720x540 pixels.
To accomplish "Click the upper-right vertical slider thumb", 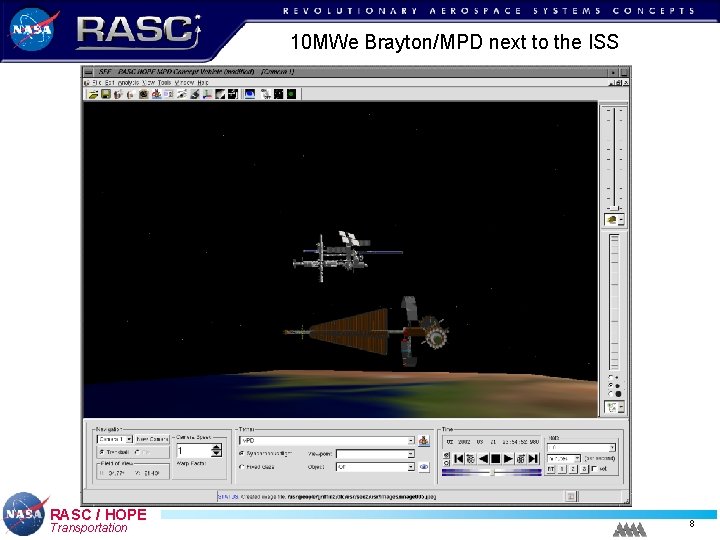I will tap(614, 208).
